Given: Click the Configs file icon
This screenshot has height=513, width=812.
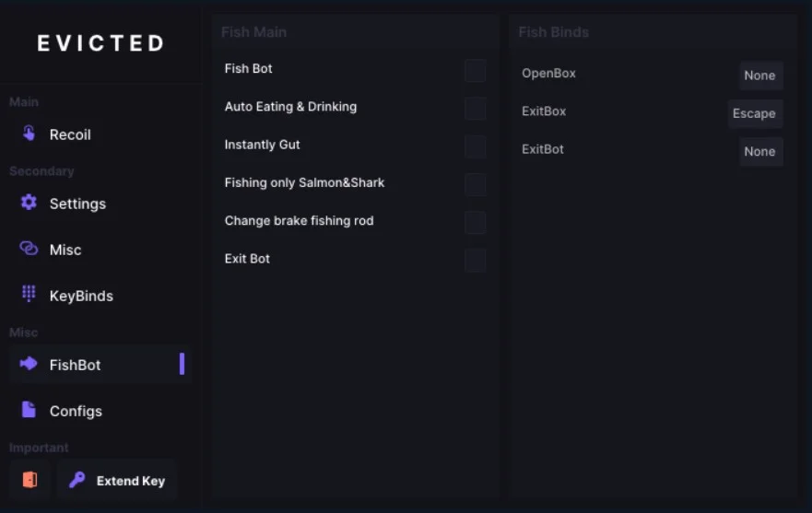Looking at the screenshot, I should (29, 410).
